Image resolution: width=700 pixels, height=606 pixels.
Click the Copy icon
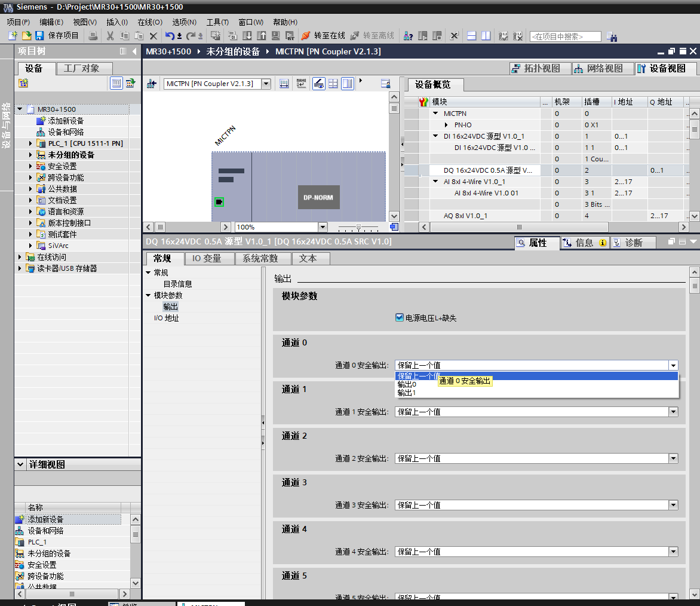pos(125,36)
